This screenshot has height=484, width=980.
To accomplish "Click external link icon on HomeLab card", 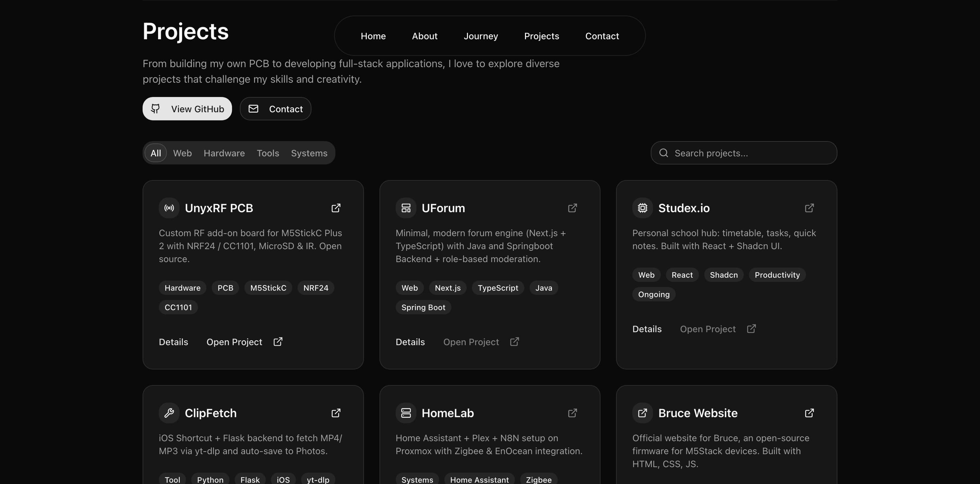I will [572, 413].
